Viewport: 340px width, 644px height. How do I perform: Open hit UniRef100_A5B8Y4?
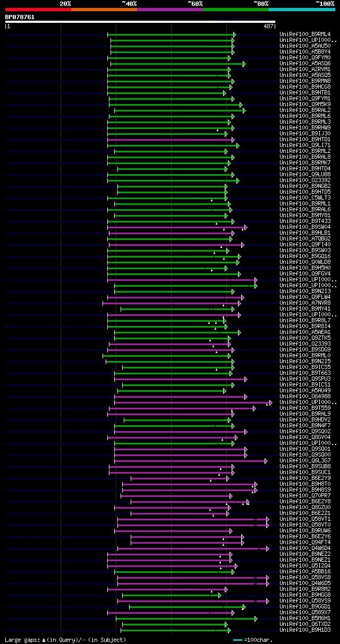pos(305,52)
